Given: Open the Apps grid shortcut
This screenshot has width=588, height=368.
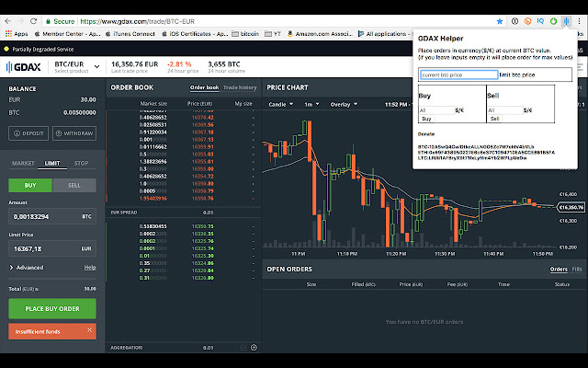Looking at the screenshot, I should [x=17, y=34].
